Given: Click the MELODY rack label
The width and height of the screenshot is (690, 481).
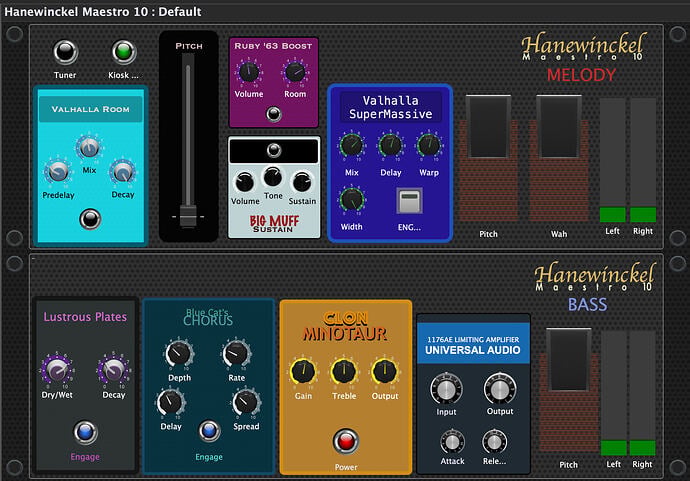Looking at the screenshot, I should [x=581, y=75].
